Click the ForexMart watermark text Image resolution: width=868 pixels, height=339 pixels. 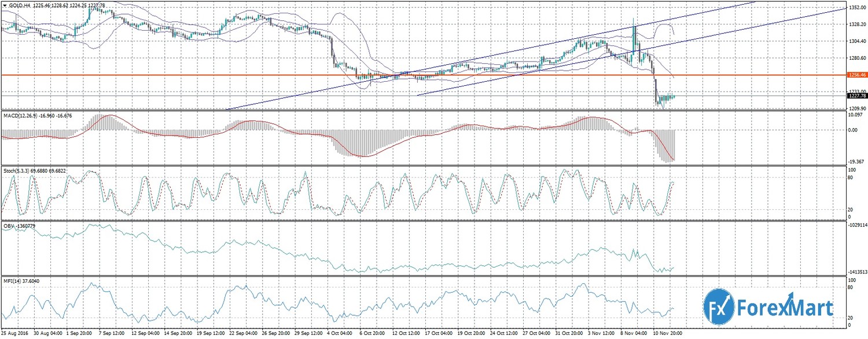click(784, 307)
